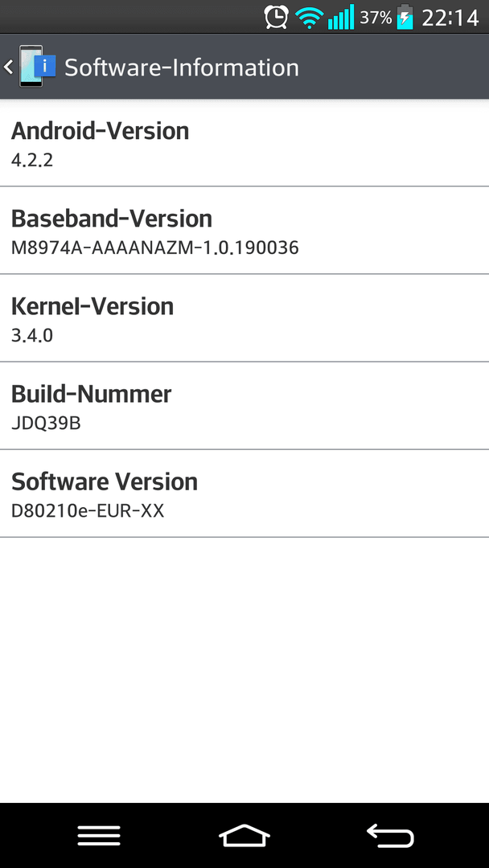489x868 pixels.
Task: Tap the phone info icon beside the title
Action: (38, 67)
